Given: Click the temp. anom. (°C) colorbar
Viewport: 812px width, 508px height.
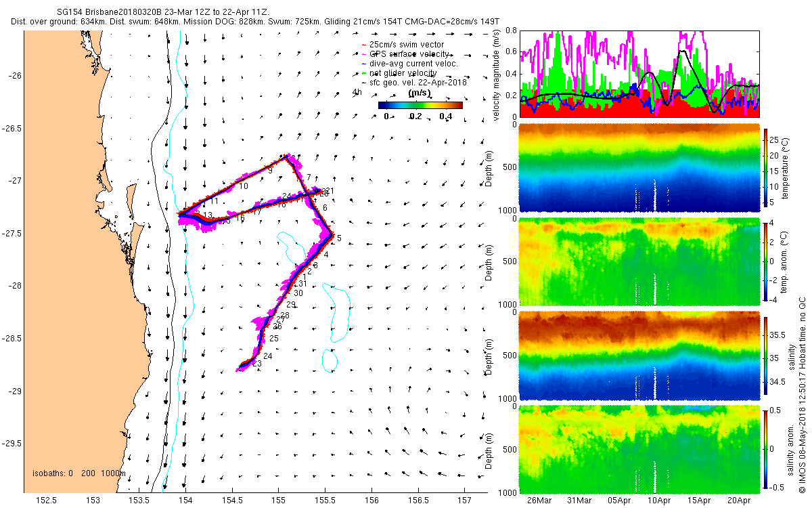Looking at the screenshot, I should tap(766, 261).
